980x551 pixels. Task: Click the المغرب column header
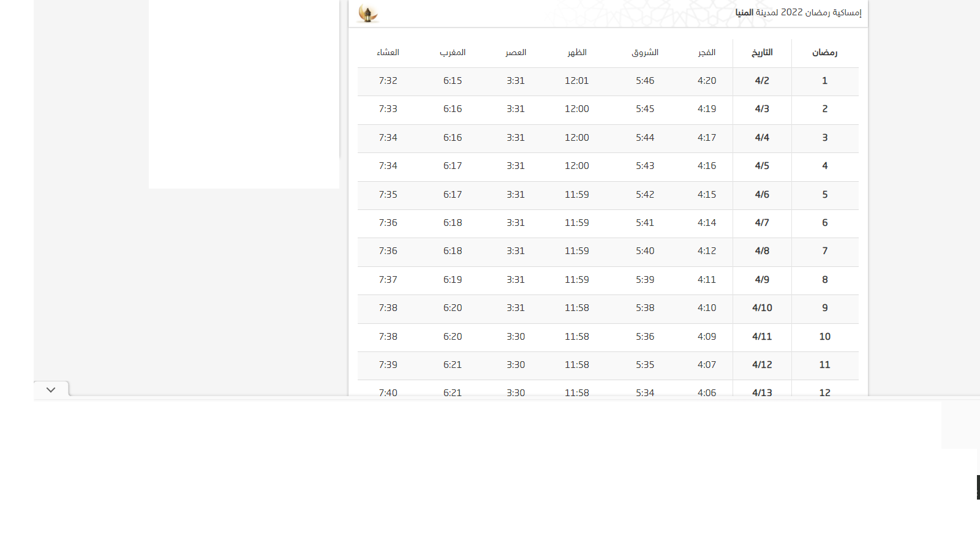point(453,53)
